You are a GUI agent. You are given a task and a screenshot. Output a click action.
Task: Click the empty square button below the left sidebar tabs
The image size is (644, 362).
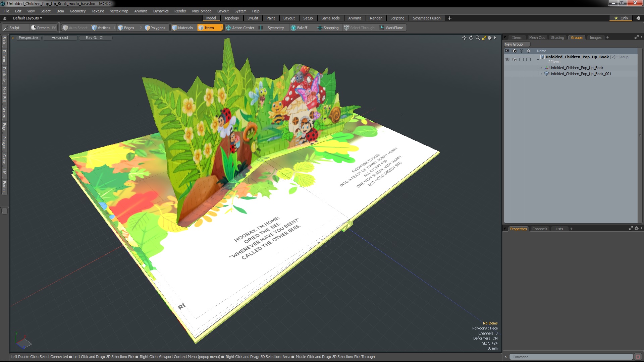click(4, 211)
